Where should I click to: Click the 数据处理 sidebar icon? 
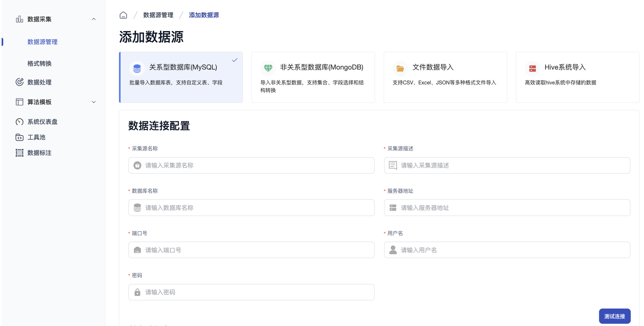coord(19,82)
